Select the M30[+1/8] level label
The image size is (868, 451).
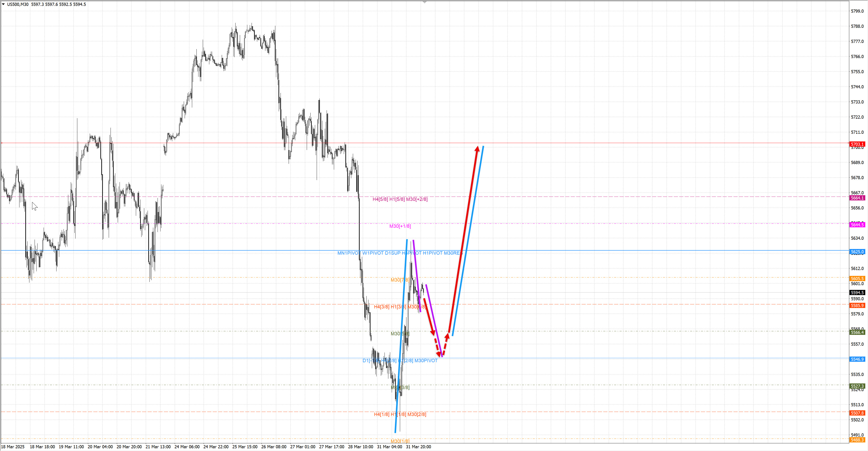pyautogui.click(x=400, y=226)
